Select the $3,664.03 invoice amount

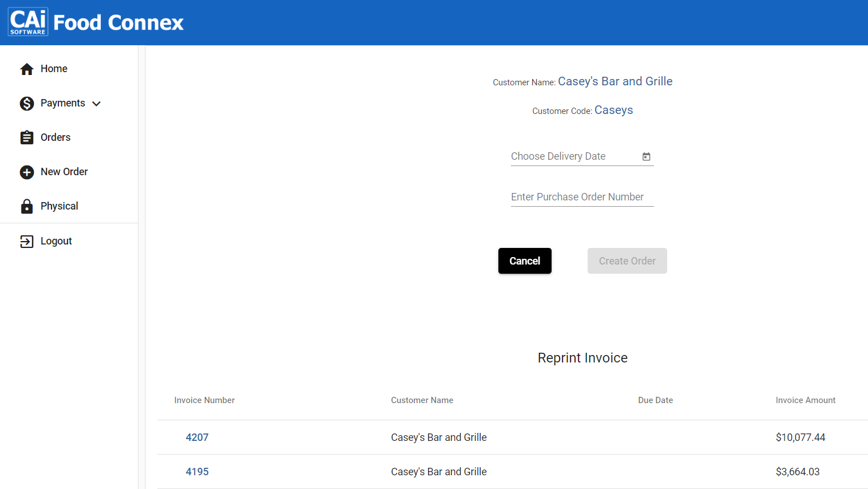[798, 472]
